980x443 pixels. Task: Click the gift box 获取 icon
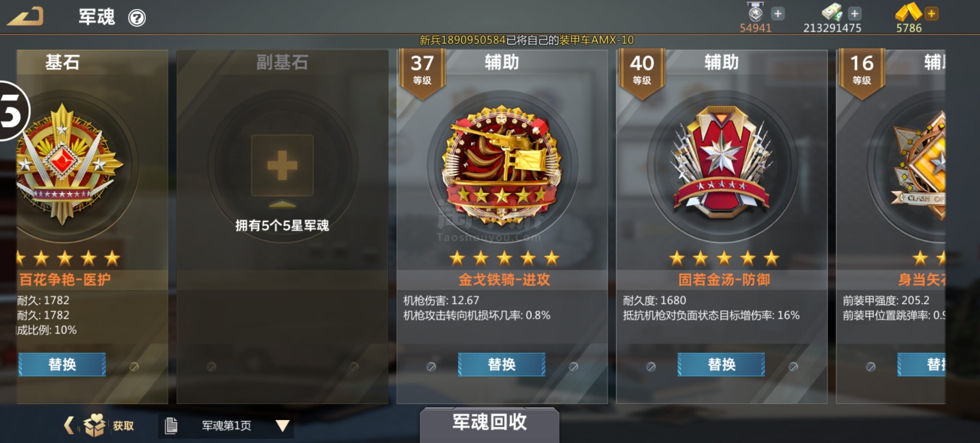pyautogui.click(x=95, y=425)
